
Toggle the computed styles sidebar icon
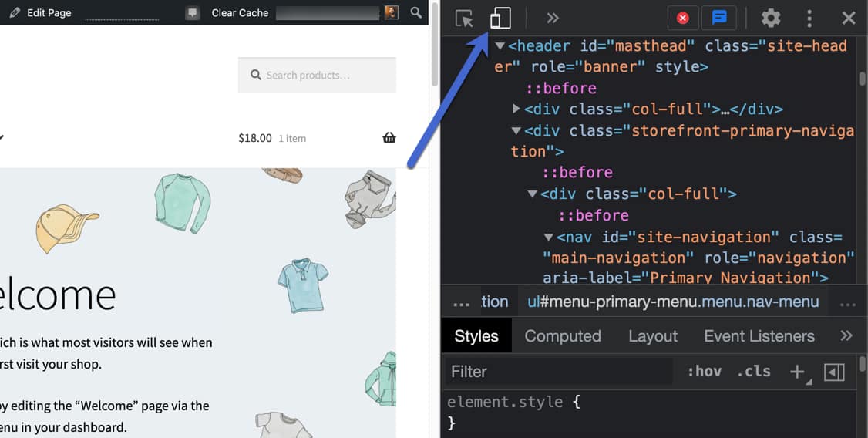point(834,372)
